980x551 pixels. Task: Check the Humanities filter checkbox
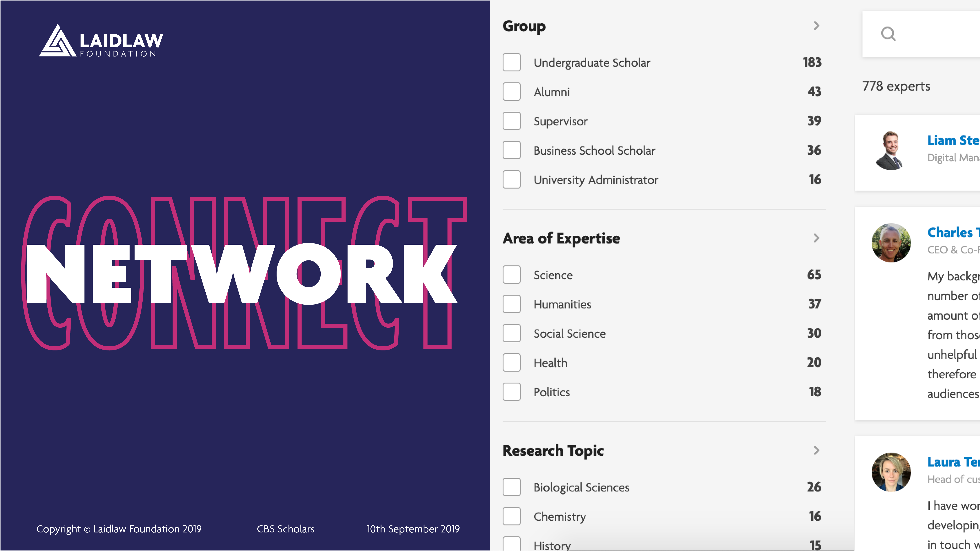(512, 304)
